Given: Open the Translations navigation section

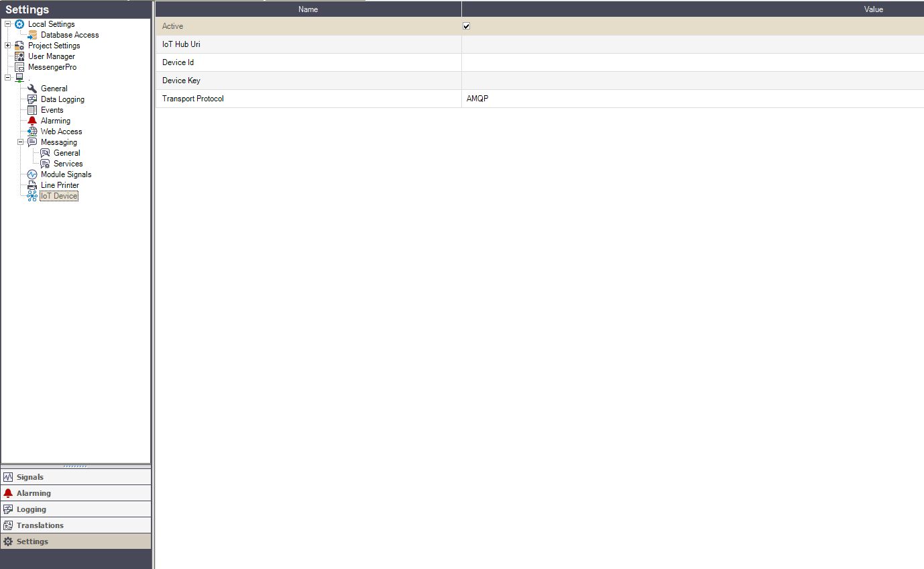Looking at the screenshot, I should pos(76,525).
